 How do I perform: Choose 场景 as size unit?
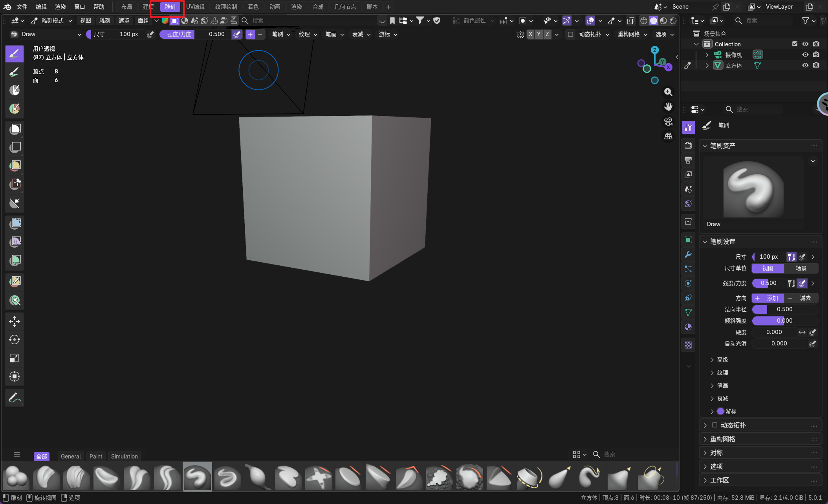click(x=801, y=268)
